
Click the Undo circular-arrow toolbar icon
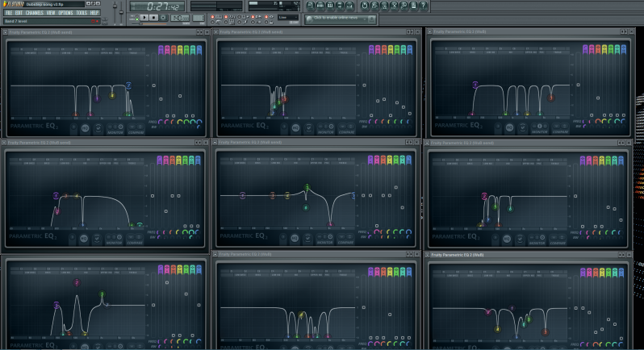364,6
